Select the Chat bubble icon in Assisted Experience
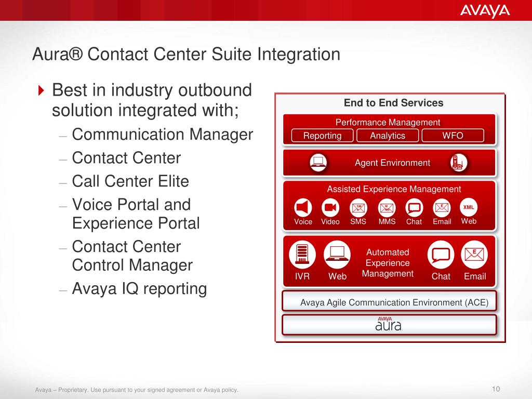Image resolution: width=532 pixels, height=399 pixels. pos(414,207)
